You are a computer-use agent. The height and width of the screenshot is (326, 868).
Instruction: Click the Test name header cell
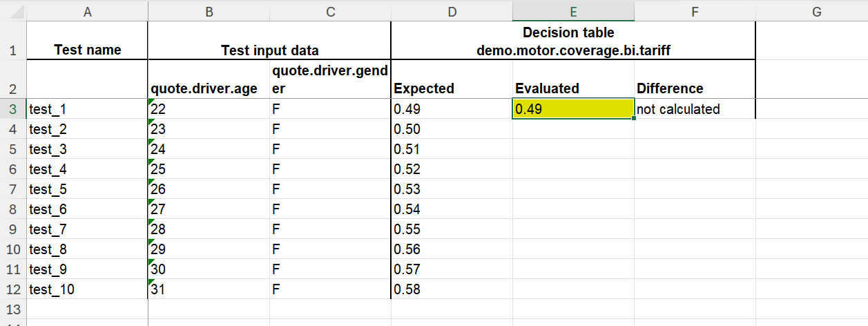coord(87,41)
